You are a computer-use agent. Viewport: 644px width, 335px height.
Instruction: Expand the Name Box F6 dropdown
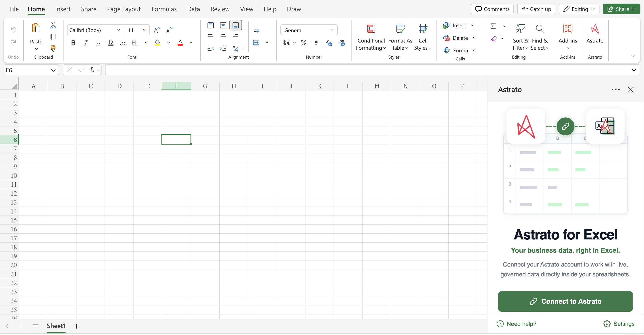click(x=53, y=70)
